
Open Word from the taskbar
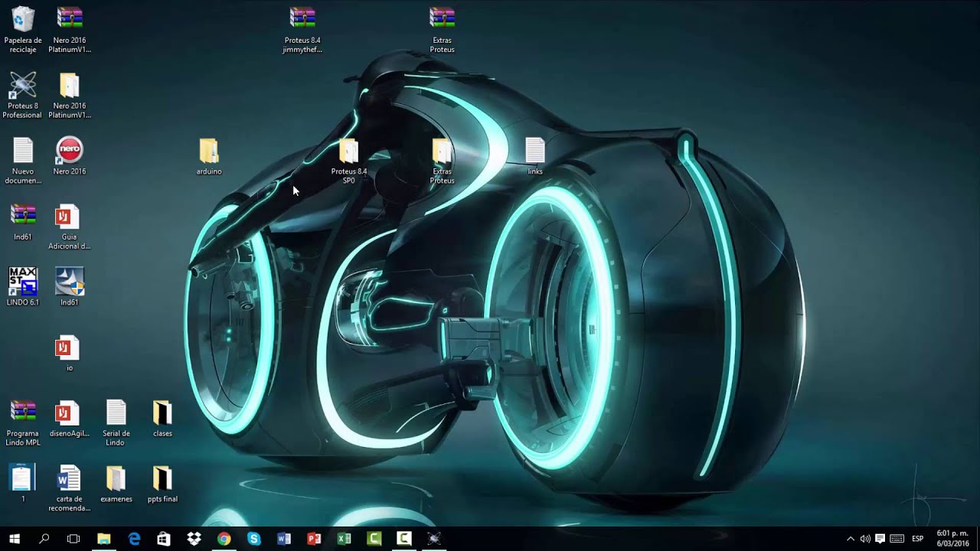(284, 539)
